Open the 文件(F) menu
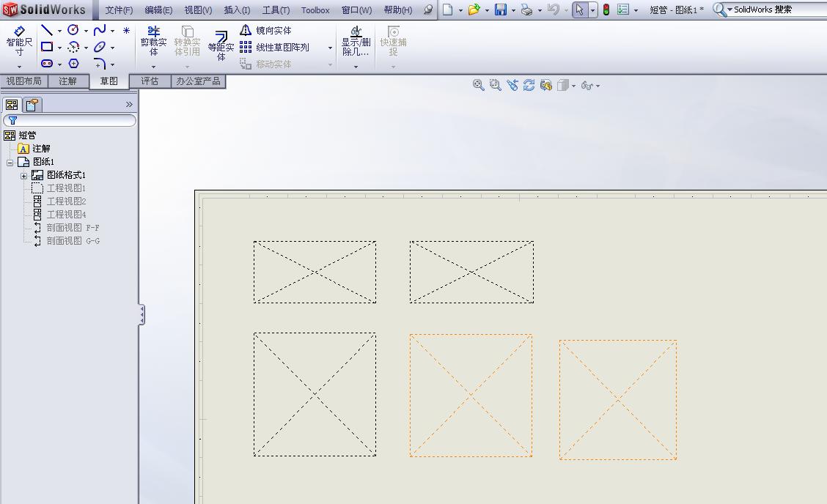The width and height of the screenshot is (827, 504). click(x=119, y=10)
